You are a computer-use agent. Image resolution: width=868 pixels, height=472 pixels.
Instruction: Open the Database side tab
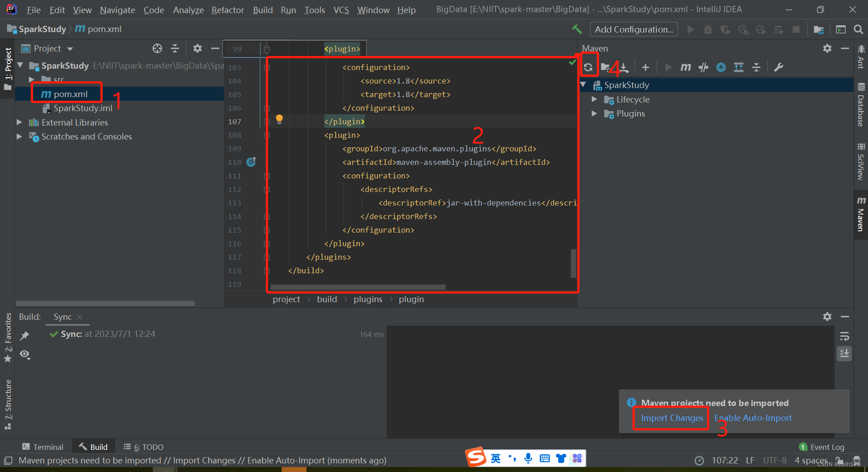click(861, 105)
